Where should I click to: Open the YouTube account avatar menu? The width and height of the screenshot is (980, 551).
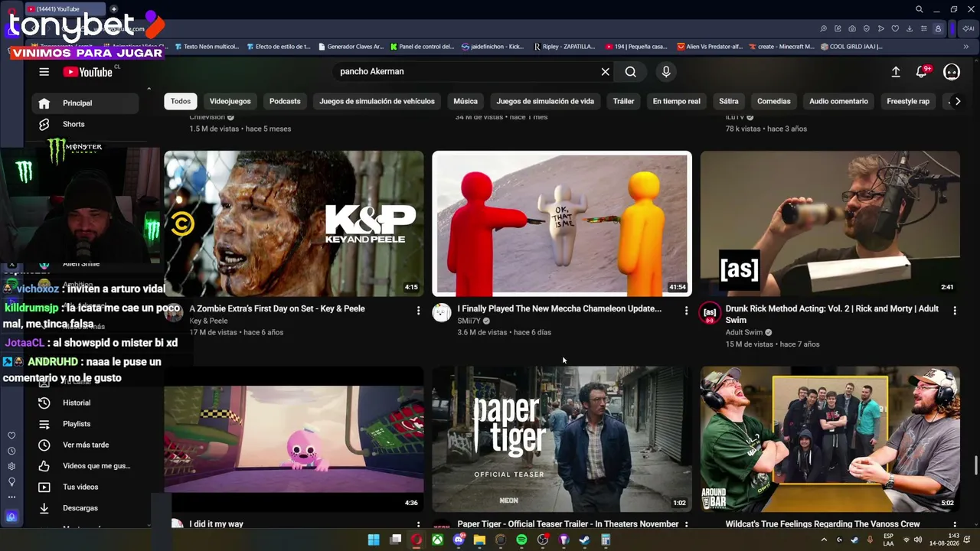click(952, 72)
